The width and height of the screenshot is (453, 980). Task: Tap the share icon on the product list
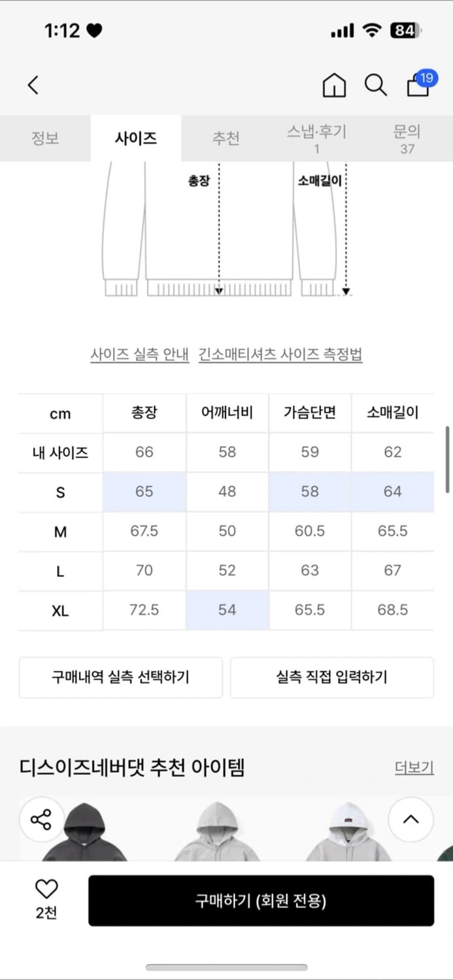[x=41, y=819]
